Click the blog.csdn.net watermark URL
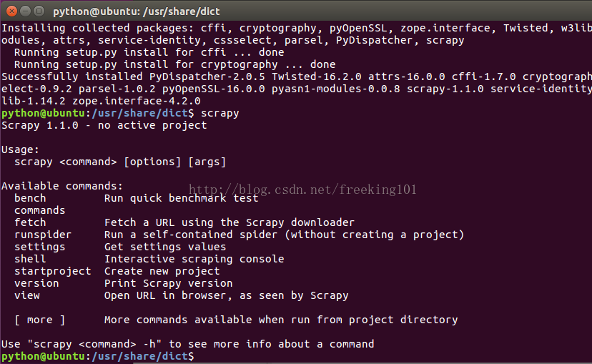This screenshot has width=592, height=364. click(302, 190)
